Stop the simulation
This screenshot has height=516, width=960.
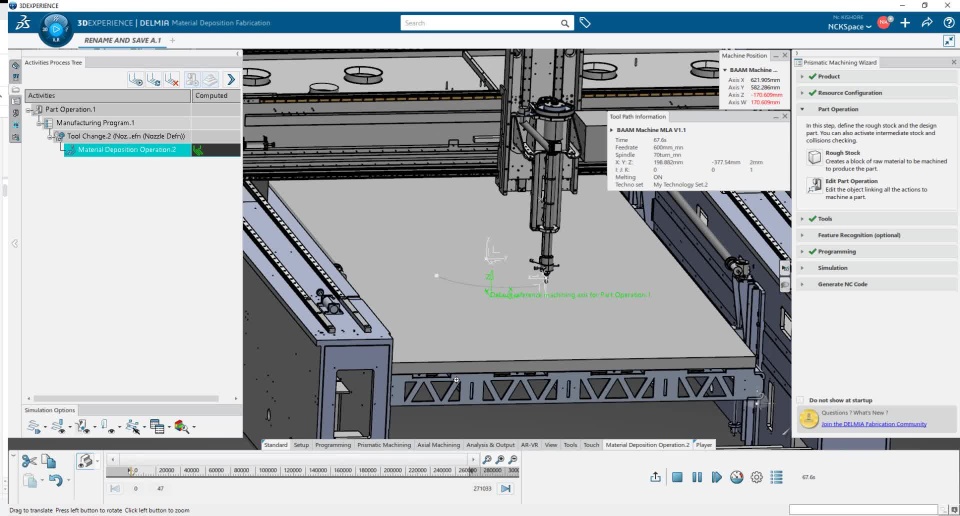point(677,477)
